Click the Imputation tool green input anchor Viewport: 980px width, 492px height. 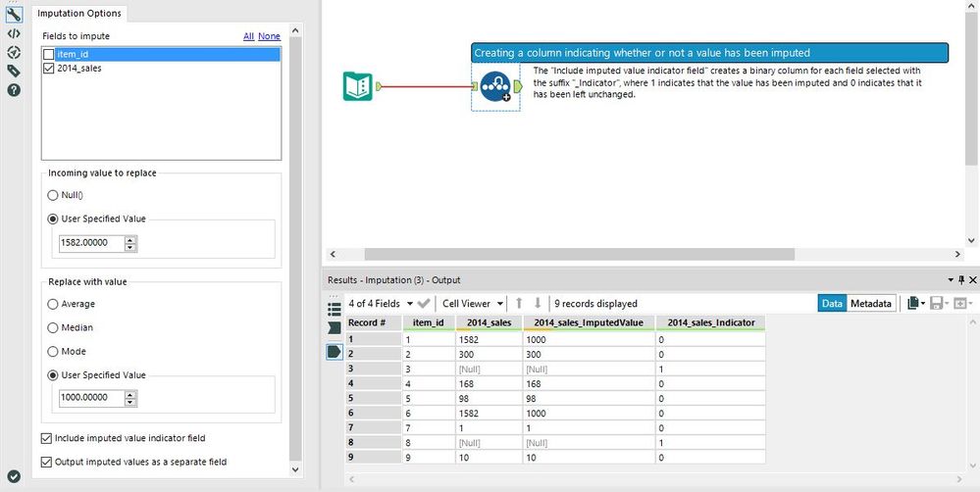[475, 87]
